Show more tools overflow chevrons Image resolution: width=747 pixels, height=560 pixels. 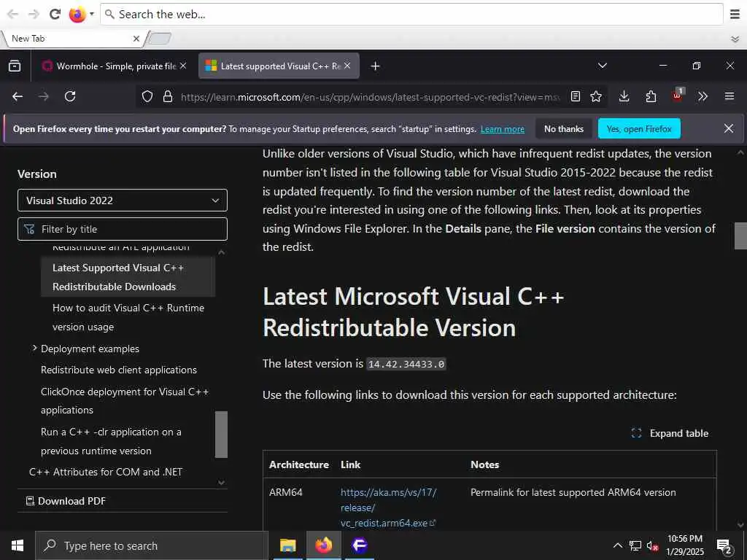pos(703,97)
